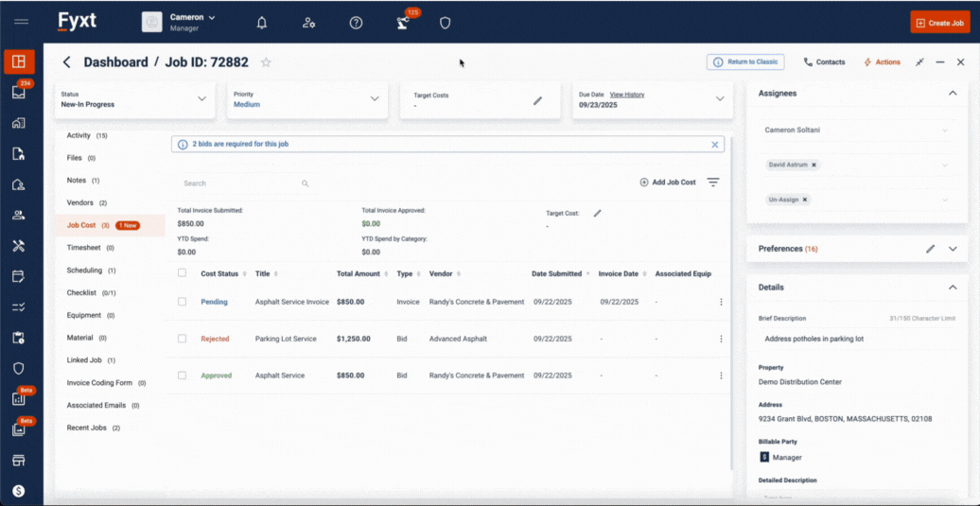Viewport: 980px width, 506px height.
Task: Click the pencil icon in Target Costs
Action: point(537,100)
